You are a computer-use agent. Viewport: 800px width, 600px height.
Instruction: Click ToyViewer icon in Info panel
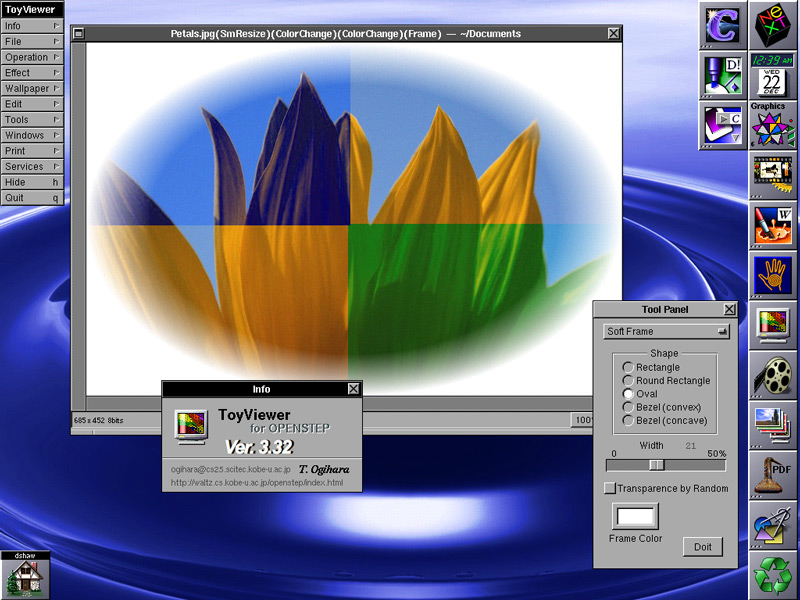click(191, 427)
